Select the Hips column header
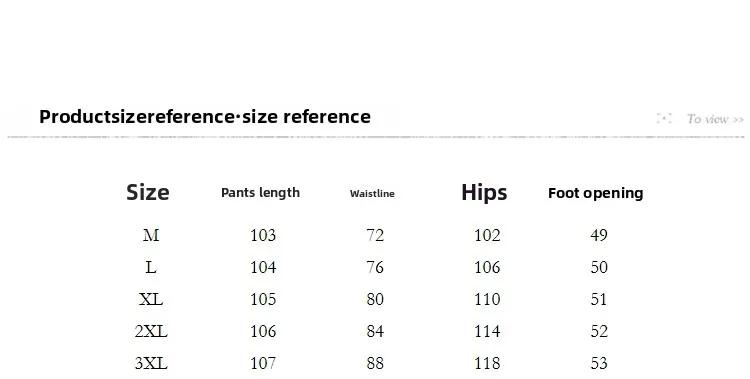 [484, 193]
